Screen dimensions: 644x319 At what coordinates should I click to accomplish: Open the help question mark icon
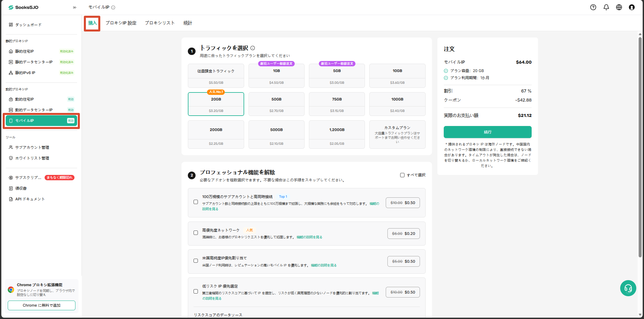[593, 7]
